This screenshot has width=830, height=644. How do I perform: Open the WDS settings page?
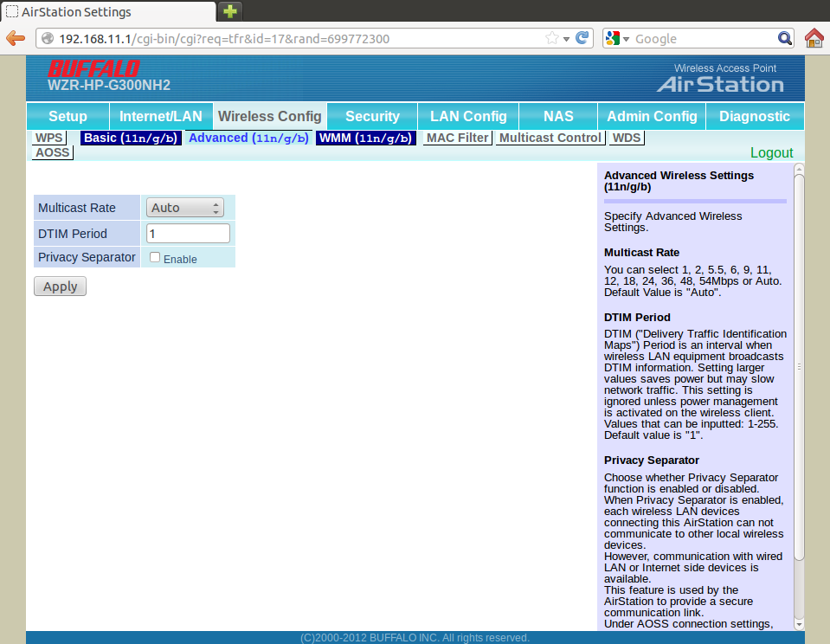pos(627,138)
